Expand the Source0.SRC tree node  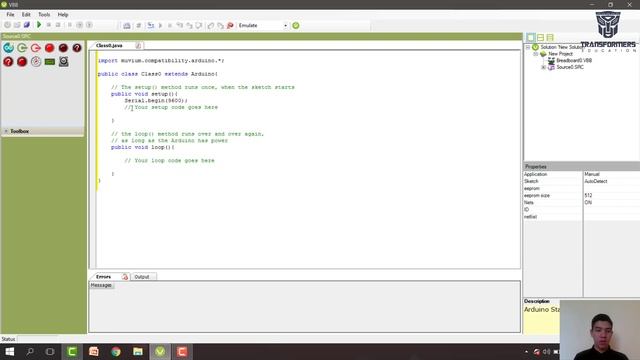pos(543,67)
